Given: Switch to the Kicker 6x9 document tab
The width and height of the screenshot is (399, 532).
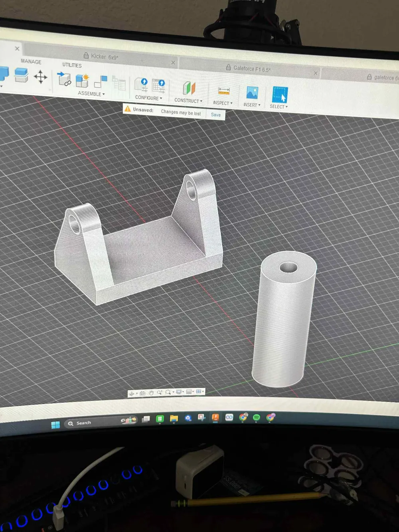Looking at the screenshot, I should tap(101, 56).
